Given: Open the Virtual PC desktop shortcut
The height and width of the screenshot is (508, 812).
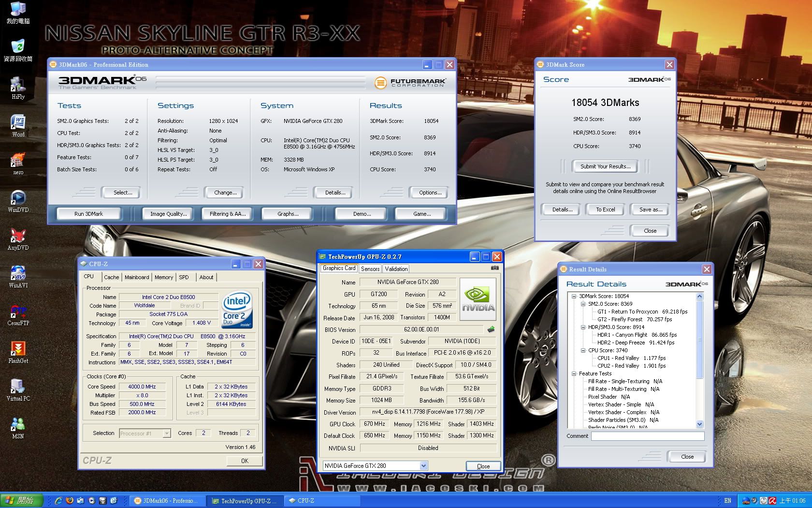Looking at the screenshot, I should 18,390.
